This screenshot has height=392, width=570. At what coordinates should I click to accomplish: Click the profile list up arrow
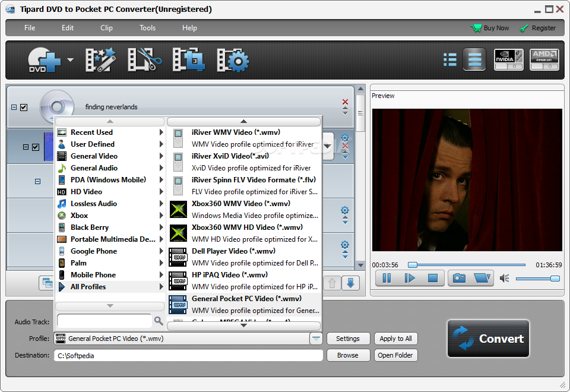coord(244,121)
